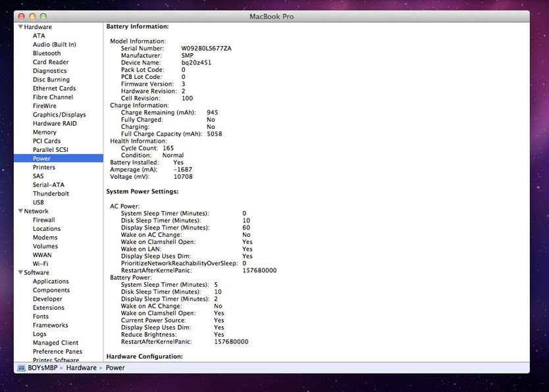The width and height of the screenshot is (549, 392).
Task: Select Card Reader in the sidebar
Action: click(51, 62)
